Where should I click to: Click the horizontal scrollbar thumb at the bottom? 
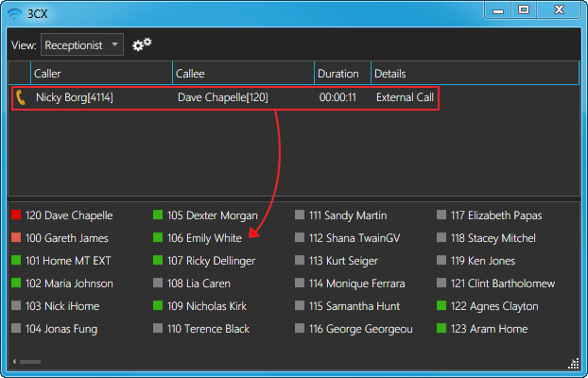click(30, 362)
